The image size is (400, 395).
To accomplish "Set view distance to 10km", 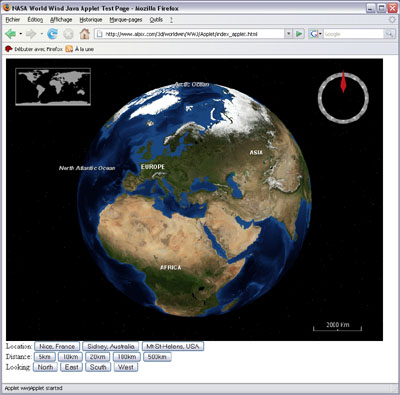I will point(70,357).
